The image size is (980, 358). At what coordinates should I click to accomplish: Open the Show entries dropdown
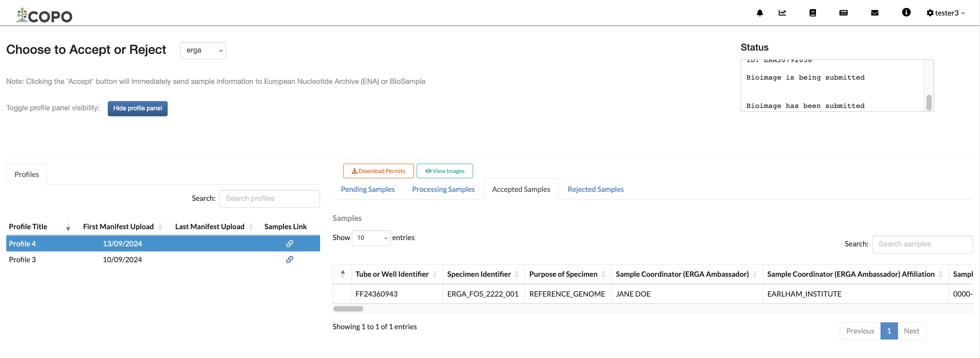click(x=371, y=238)
